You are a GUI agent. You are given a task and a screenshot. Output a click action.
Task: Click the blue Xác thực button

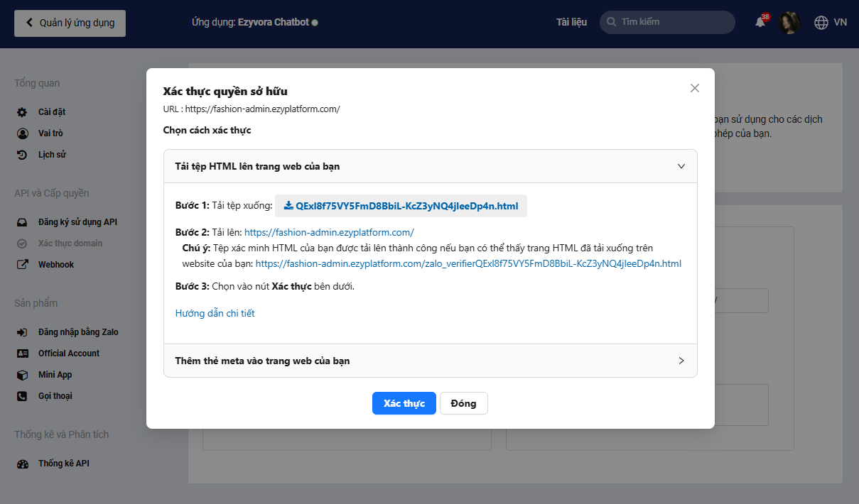404,403
